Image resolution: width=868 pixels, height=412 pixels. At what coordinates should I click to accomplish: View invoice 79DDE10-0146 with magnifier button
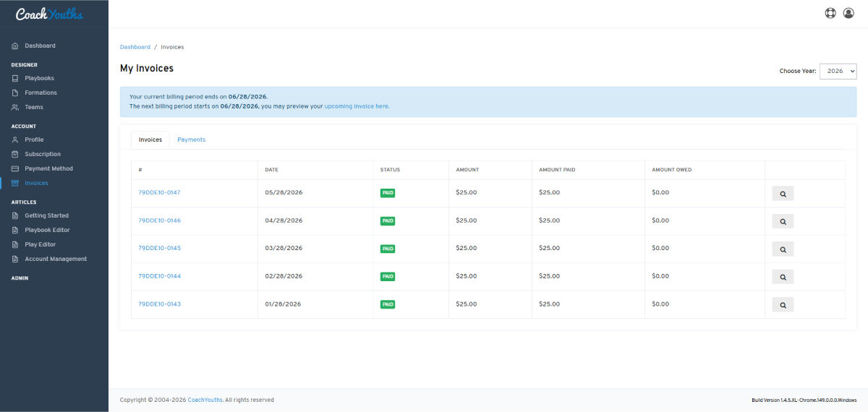point(783,221)
